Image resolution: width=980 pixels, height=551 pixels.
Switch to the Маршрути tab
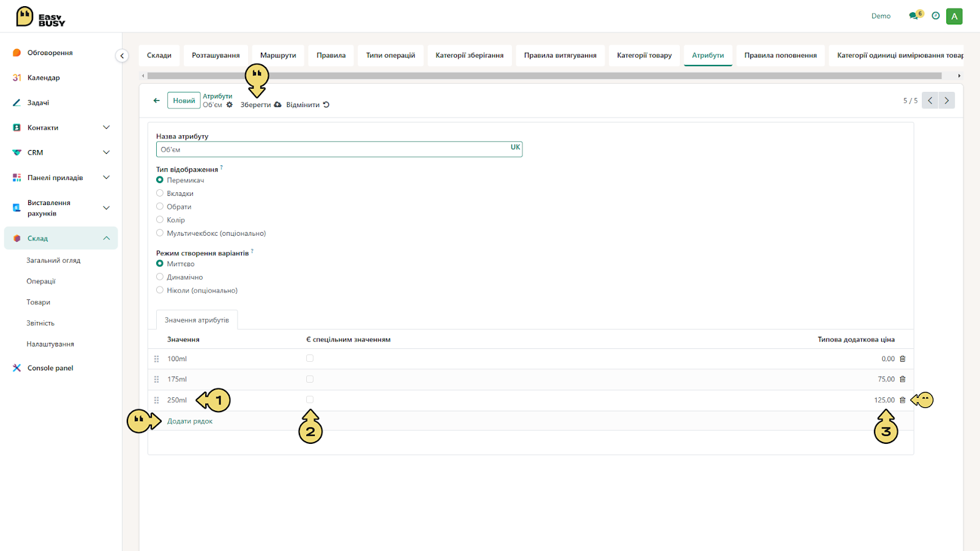[278, 55]
